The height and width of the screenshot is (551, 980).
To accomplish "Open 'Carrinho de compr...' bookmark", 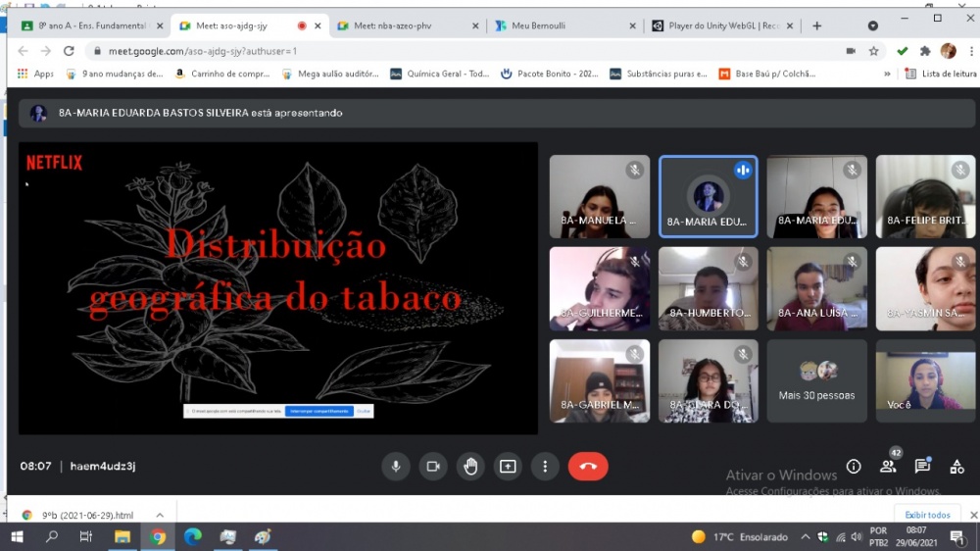I will click(222, 74).
